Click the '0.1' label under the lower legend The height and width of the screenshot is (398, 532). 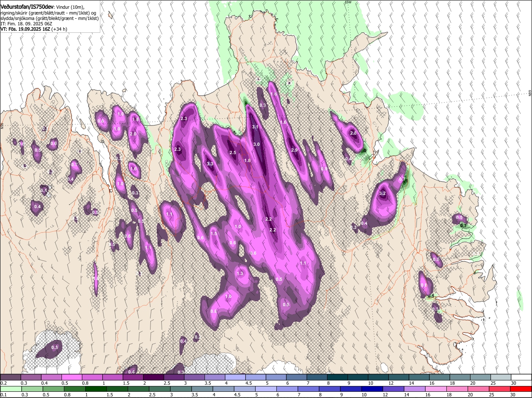3,395
